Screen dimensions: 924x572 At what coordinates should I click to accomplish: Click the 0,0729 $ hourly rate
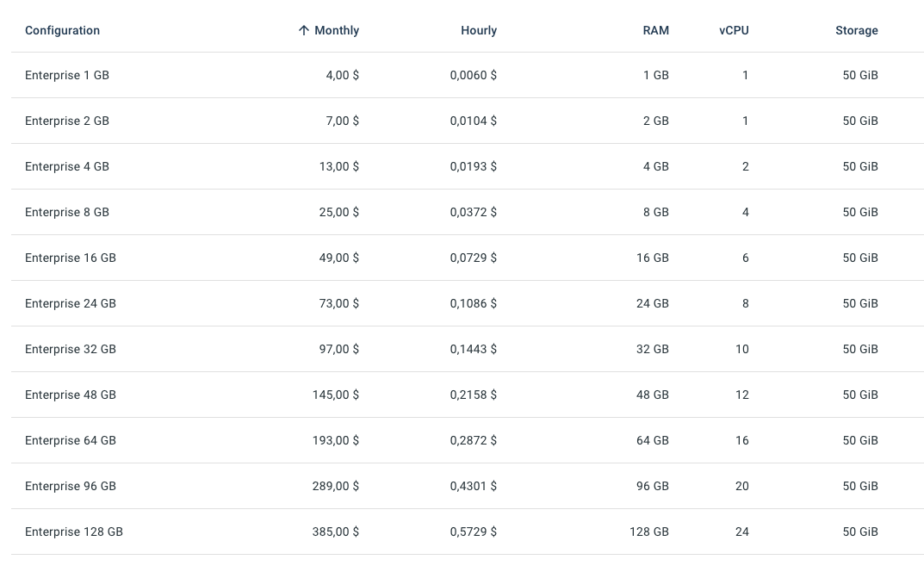tap(474, 258)
